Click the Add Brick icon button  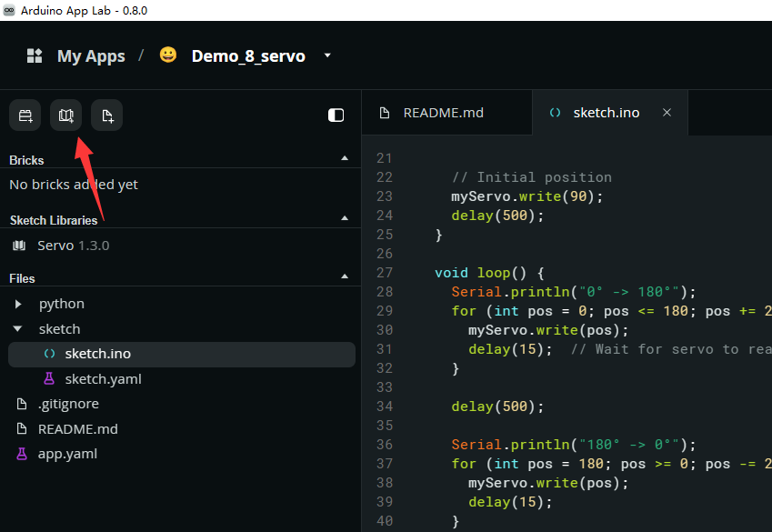(x=25, y=115)
